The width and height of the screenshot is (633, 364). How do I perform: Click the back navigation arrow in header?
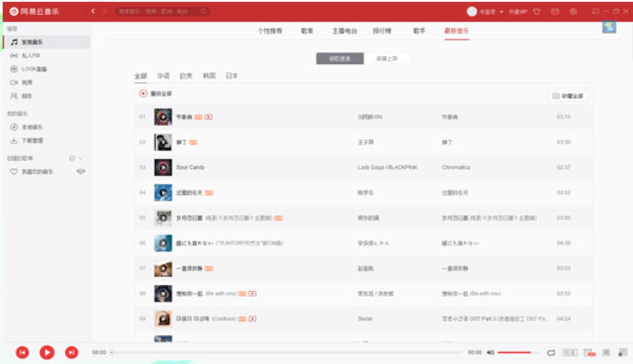[94, 11]
